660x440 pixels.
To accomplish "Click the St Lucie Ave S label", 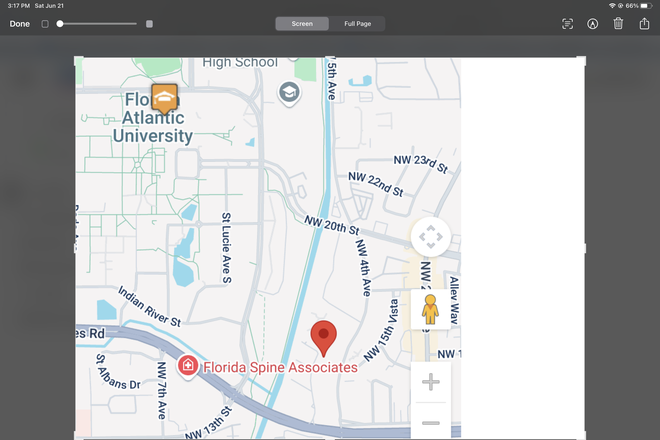I will (226, 248).
